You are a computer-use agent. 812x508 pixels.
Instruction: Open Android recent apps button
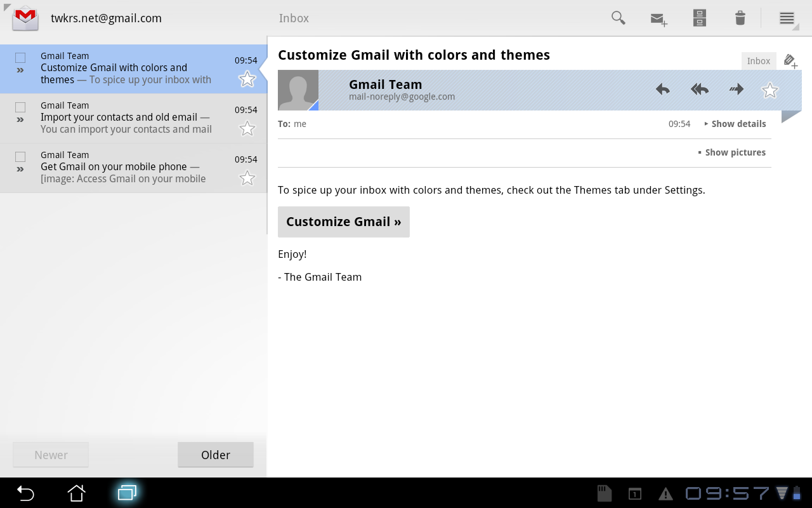(x=127, y=493)
